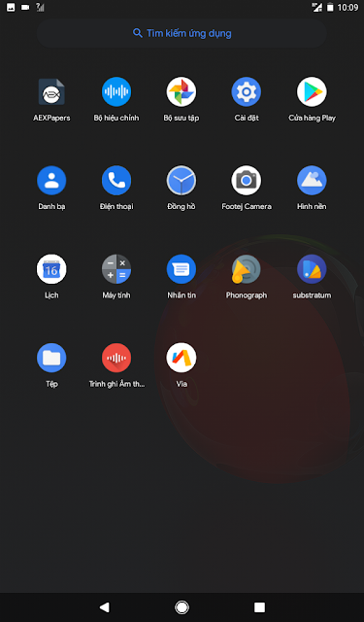
Task: Open Đồng hồ clock app
Action: click(x=182, y=181)
